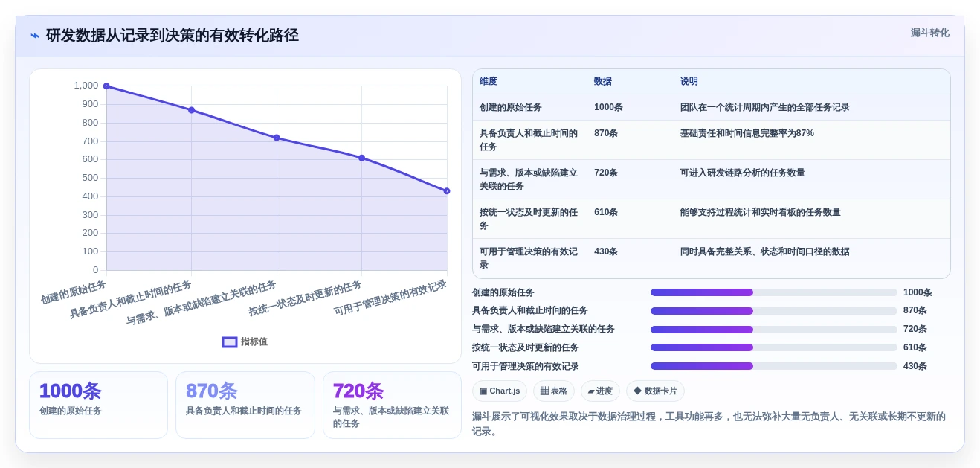
Task: Select the 720条 stat card
Action: click(x=392, y=405)
